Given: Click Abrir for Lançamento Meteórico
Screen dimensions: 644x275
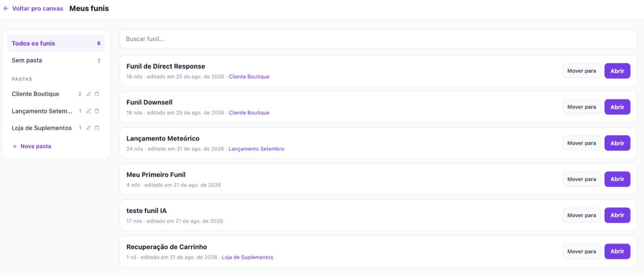Looking at the screenshot, I should [x=617, y=143].
